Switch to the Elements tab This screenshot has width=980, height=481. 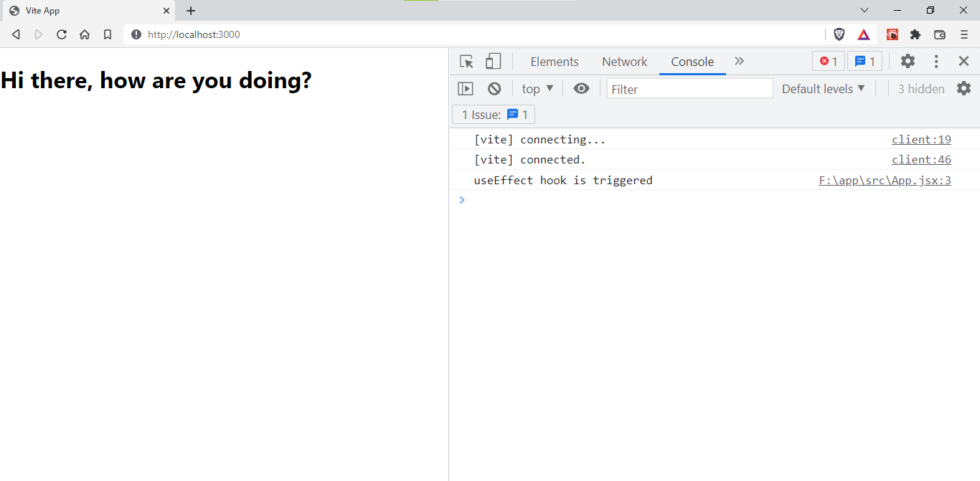(x=554, y=62)
